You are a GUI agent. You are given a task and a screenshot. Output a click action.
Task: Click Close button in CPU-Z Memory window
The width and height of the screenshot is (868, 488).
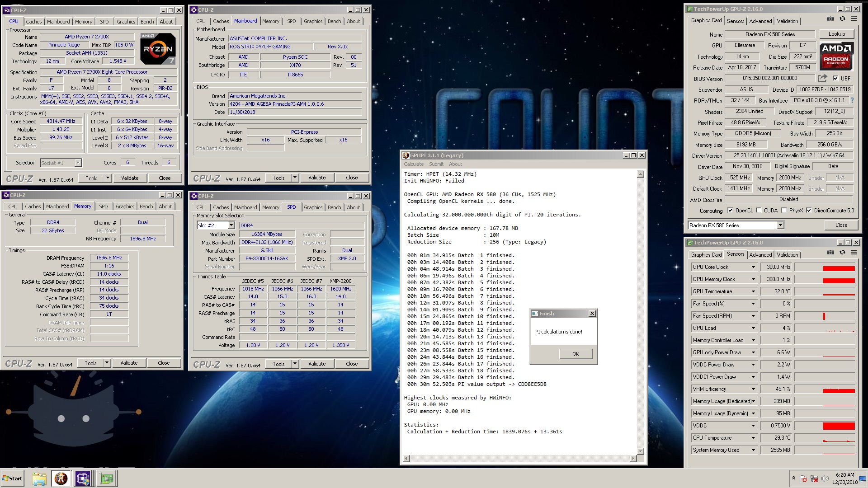pyautogui.click(x=164, y=363)
